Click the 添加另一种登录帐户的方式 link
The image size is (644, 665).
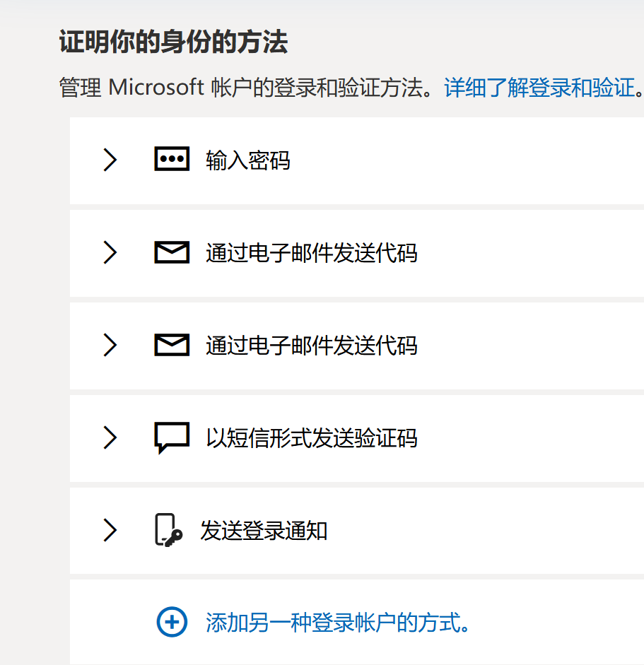[338, 623]
